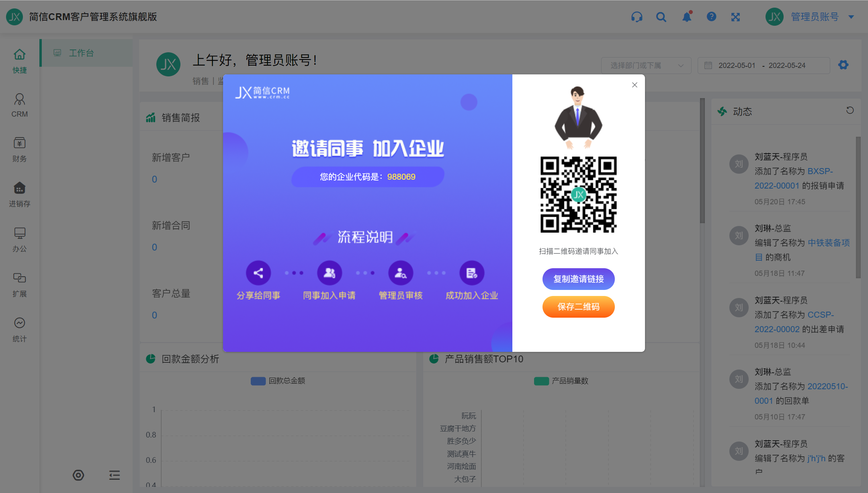Image resolution: width=868 pixels, height=493 pixels.
Task: Collapse the menu with the fold icon
Action: (115, 475)
